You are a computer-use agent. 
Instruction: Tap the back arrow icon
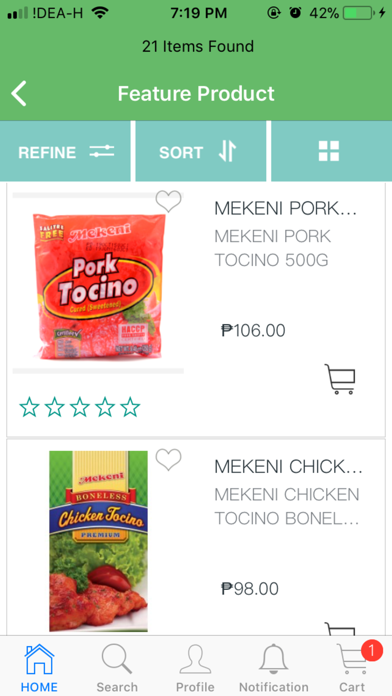coord(19,94)
